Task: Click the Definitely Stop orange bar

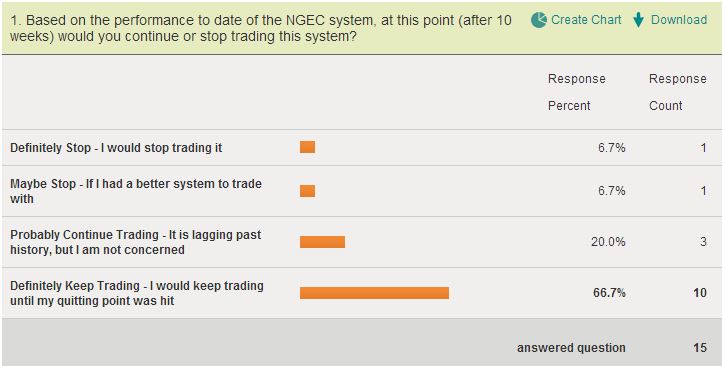Action: point(308,147)
